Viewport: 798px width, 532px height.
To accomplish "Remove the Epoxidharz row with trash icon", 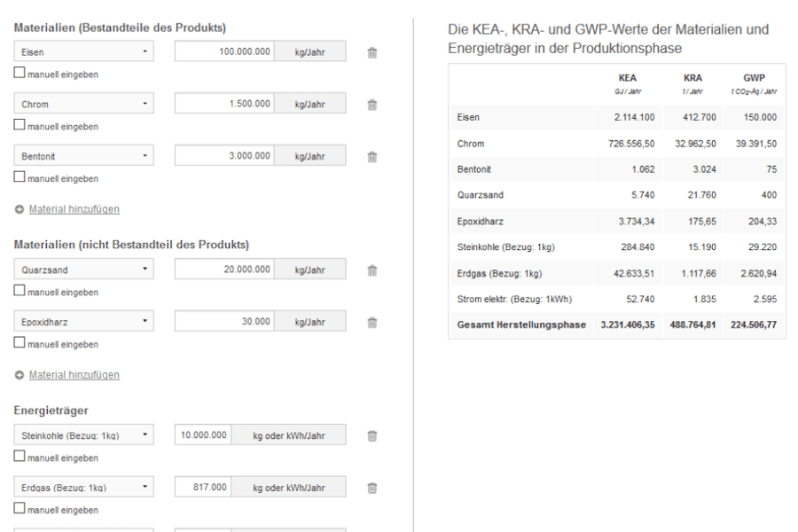I will (x=372, y=323).
